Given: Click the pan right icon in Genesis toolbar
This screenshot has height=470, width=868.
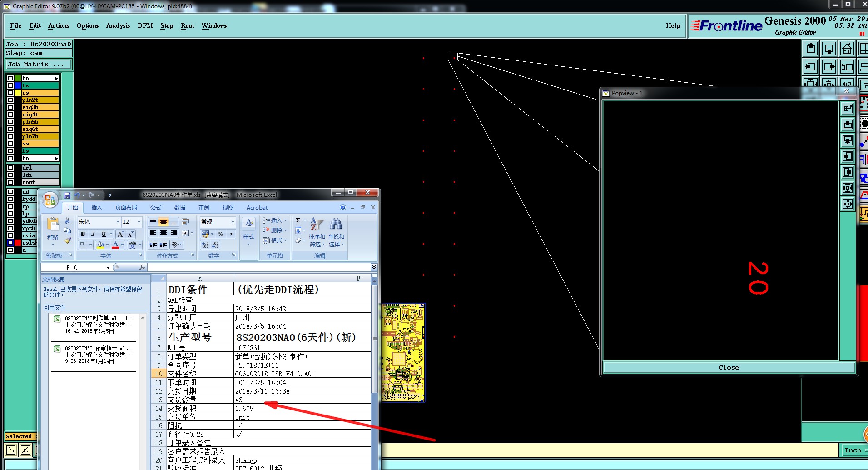Looking at the screenshot, I should click(829, 67).
